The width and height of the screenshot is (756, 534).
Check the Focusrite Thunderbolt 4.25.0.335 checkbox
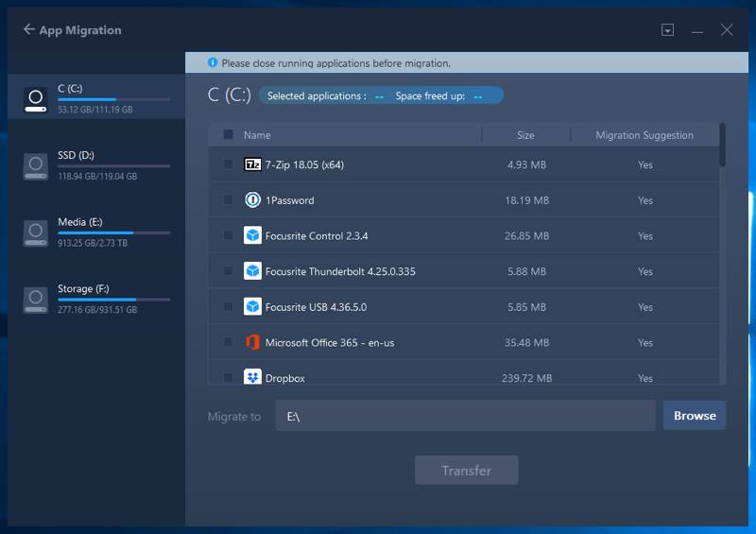[229, 271]
